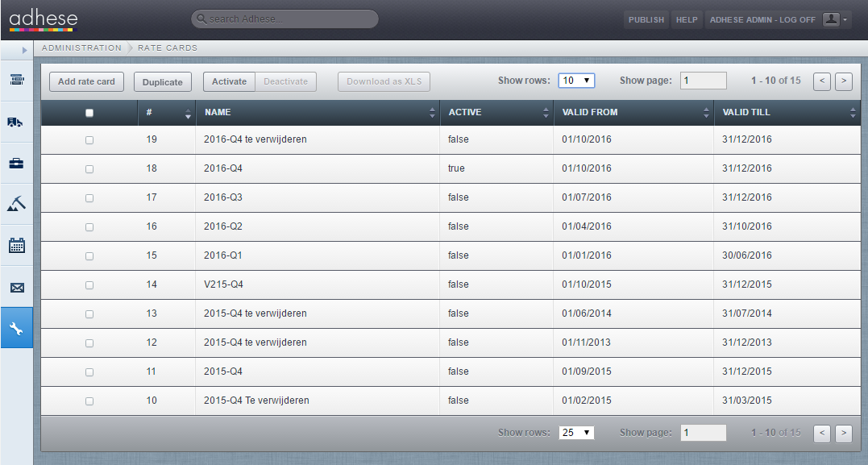
Task: Open the briefcase section in the sidebar
Action: click(16, 163)
